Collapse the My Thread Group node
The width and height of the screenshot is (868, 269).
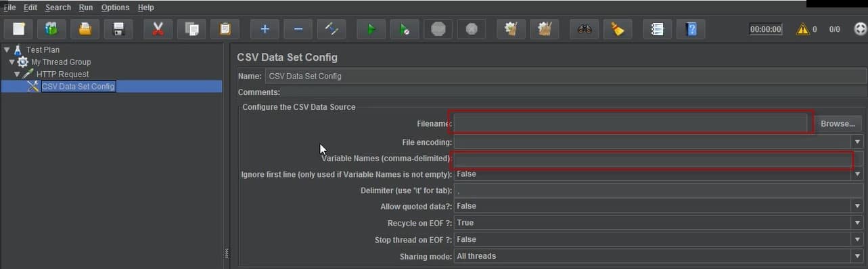coord(12,62)
